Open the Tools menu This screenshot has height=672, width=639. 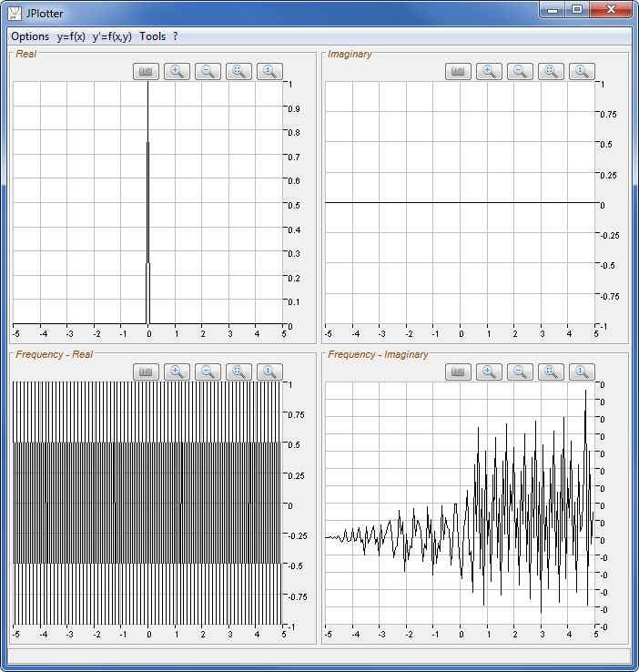153,36
